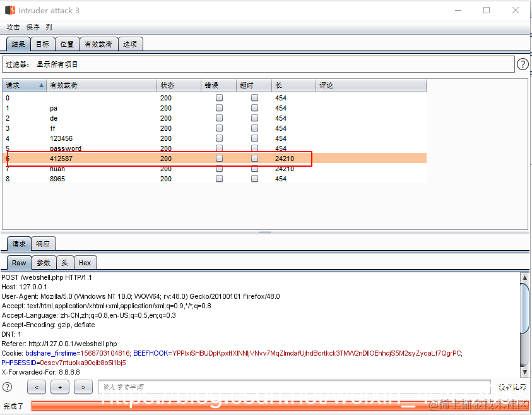Open the filter help question-mark icon
The height and width of the screenshot is (415, 532).
tap(523, 64)
